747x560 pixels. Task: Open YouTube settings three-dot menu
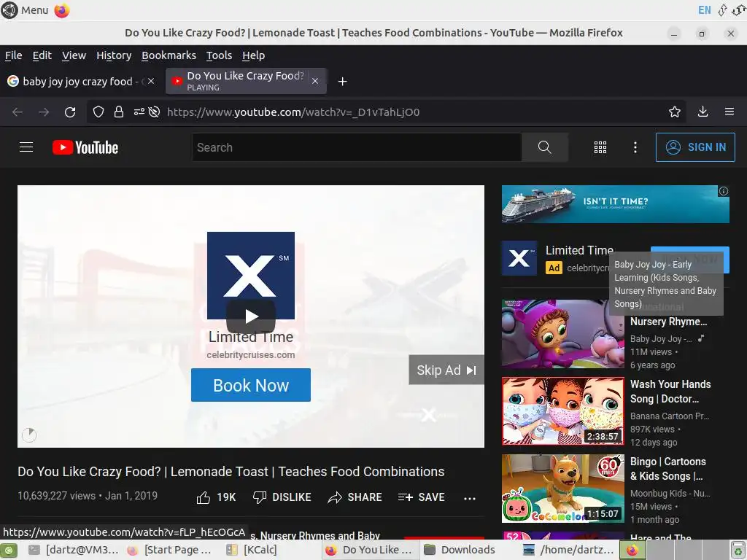coord(635,147)
